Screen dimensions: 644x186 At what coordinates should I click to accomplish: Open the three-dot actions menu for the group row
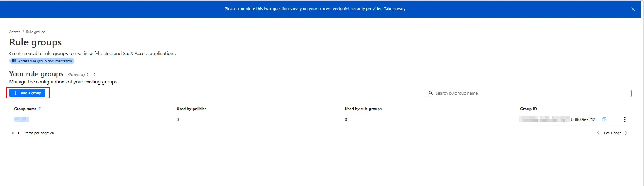(x=624, y=119)
